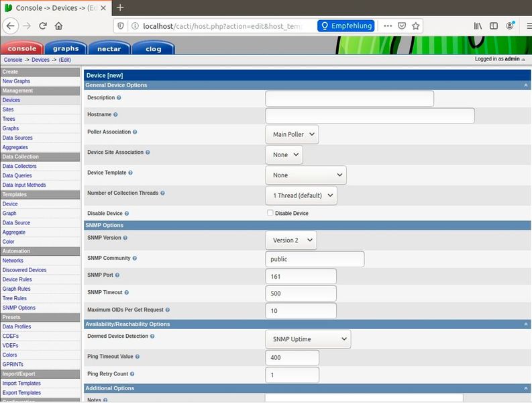Open Import Templates link
Screen dimensions: 532x403
click(x=21, y=384)
